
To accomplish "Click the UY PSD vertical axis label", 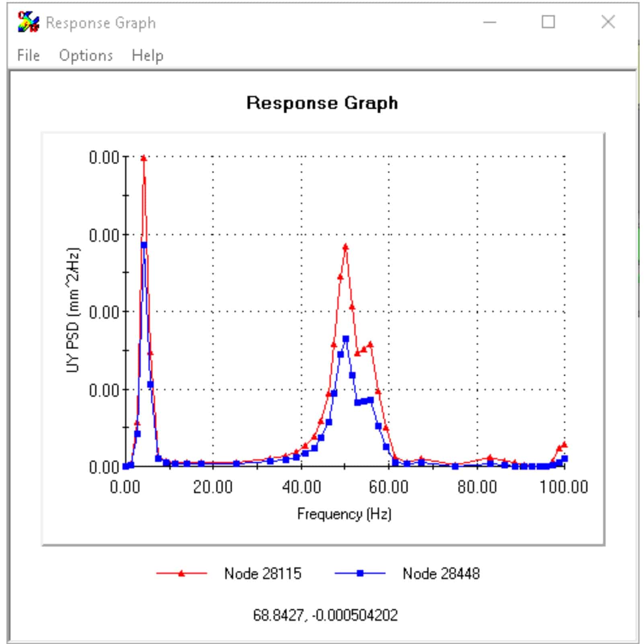I will (x=73, y=310).
